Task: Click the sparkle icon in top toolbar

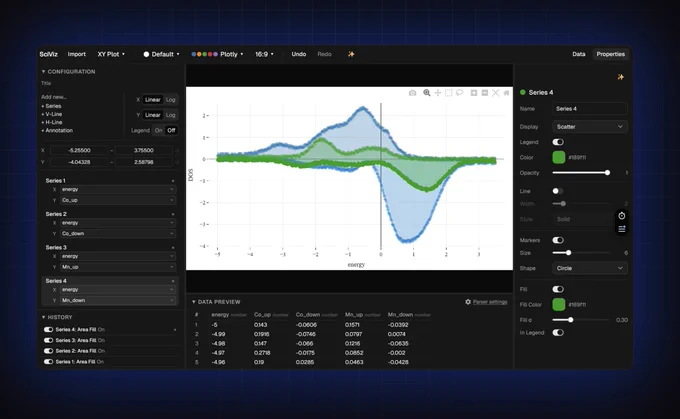Action: 351,54
